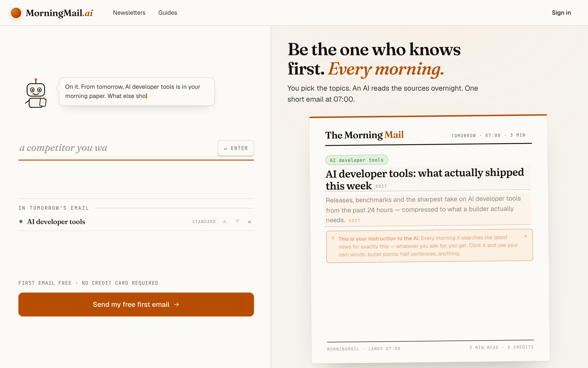Click the green status dot beside AI developer tools
588x368 pixels.
coord(21,221)
